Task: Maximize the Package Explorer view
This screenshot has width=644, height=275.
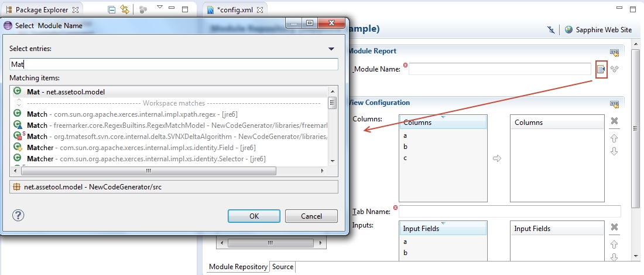Action: click(185, 9)
